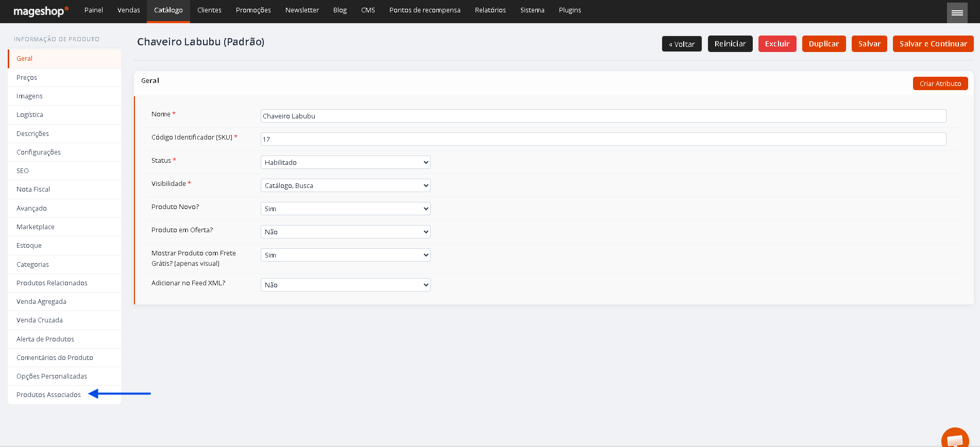
Task: Focus the SKU code field
Action: (x=603, y=139)
